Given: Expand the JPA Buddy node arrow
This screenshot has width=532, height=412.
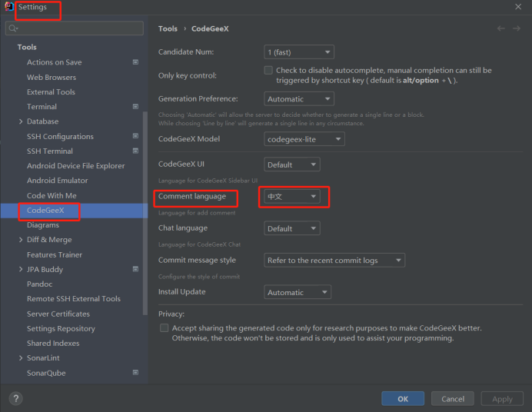Looking at the screenshot, I should (21, 269).
